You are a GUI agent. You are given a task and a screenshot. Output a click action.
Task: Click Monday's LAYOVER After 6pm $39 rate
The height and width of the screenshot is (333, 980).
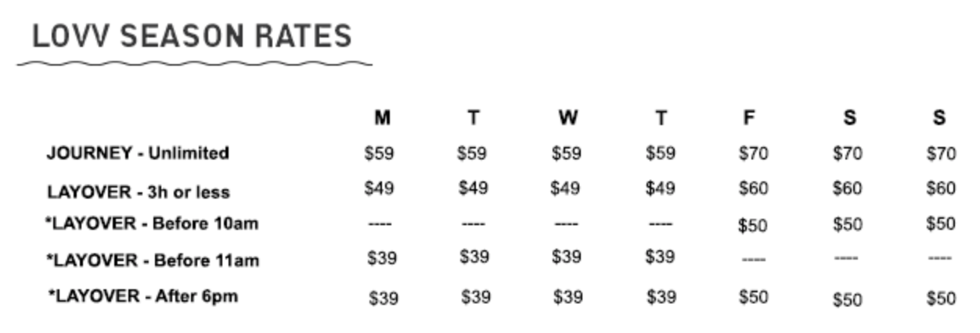383,298
